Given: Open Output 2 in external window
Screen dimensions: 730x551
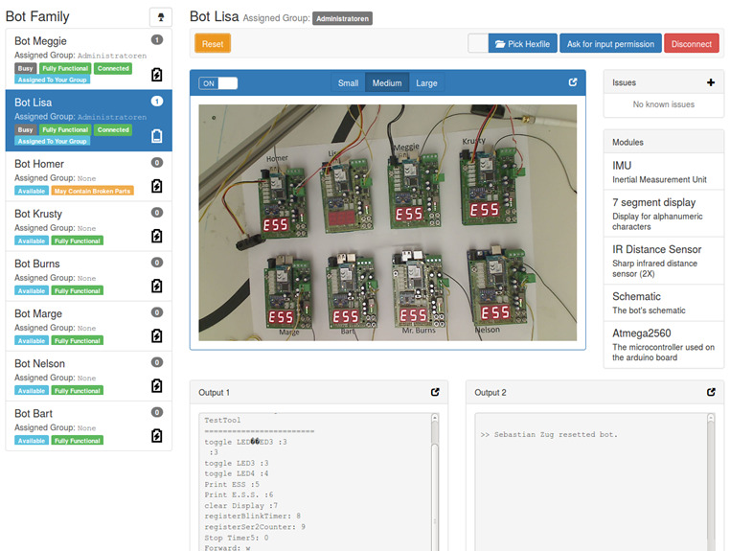Looking at the screenshot, I should pos(711,393).
